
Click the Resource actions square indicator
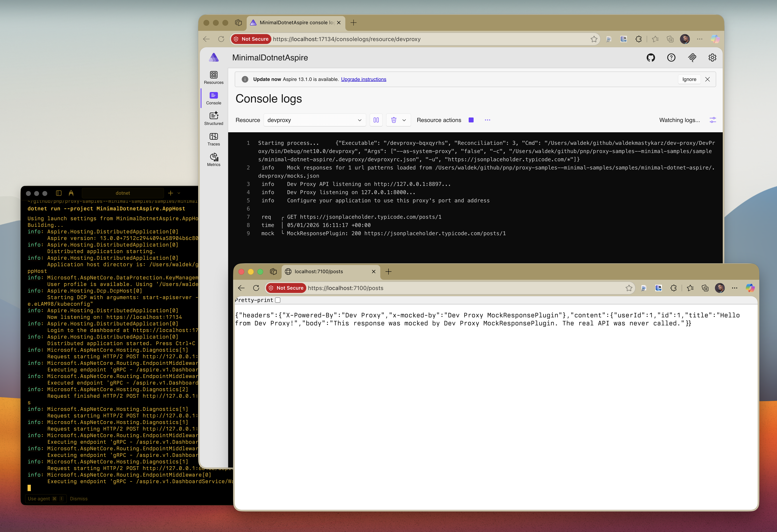(471, 120)
